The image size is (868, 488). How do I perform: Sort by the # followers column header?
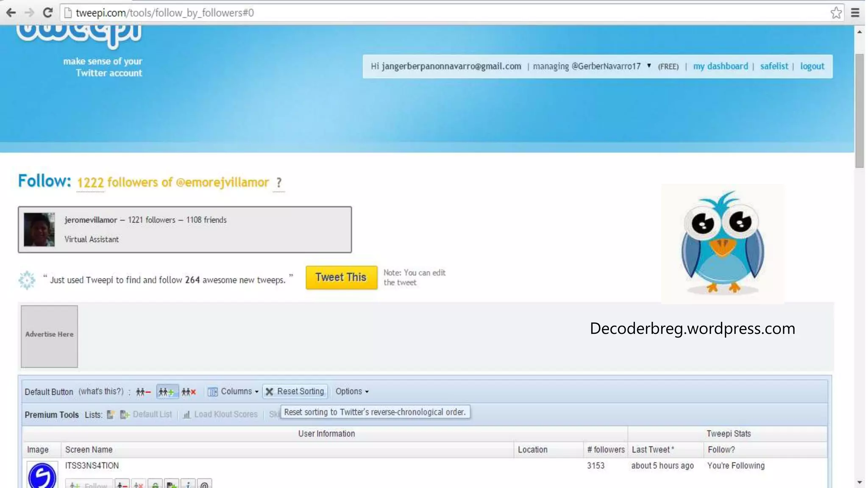pyautogui.click(x=606, y=450)
